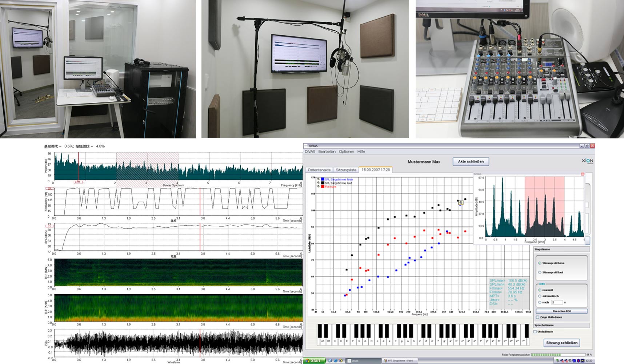
Task: Click the 'Sitzung schließen' button
Action: (561, 343)
